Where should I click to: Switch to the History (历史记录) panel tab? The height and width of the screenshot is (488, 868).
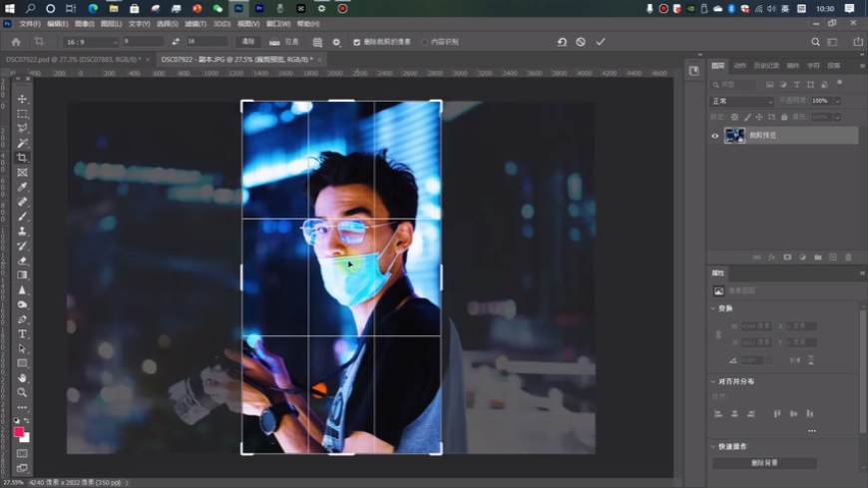pos(766,66)
